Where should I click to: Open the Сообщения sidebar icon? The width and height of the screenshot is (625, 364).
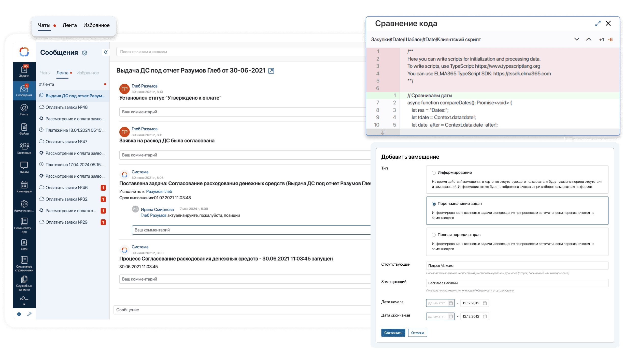coord(24,91)
